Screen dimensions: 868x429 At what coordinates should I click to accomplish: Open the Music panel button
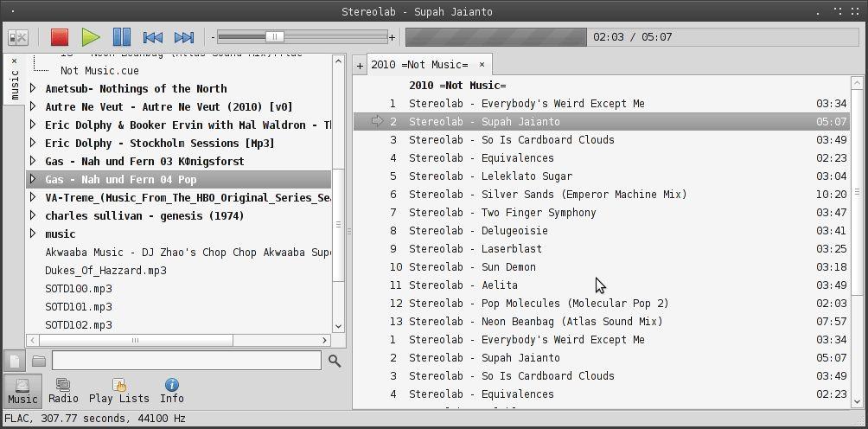pos(22,391)
